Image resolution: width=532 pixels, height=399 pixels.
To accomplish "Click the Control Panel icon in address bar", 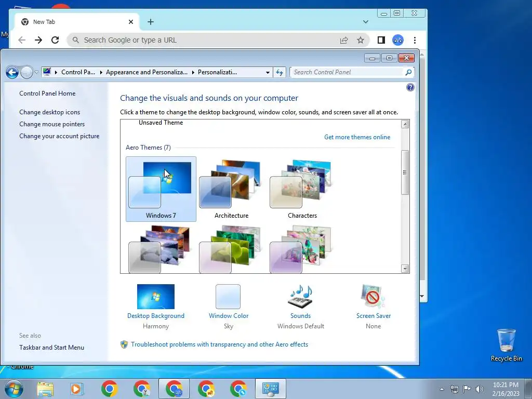I will [x=47, y=72].
